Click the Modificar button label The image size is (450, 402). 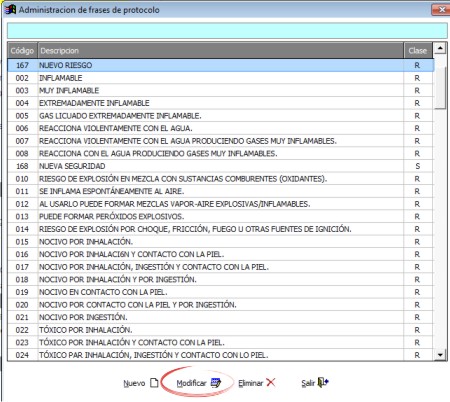tap(191, 383)
